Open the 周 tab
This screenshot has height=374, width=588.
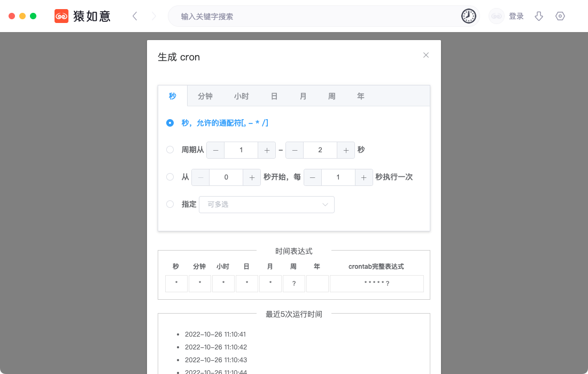pyautogui.click(x=331, y=96)
